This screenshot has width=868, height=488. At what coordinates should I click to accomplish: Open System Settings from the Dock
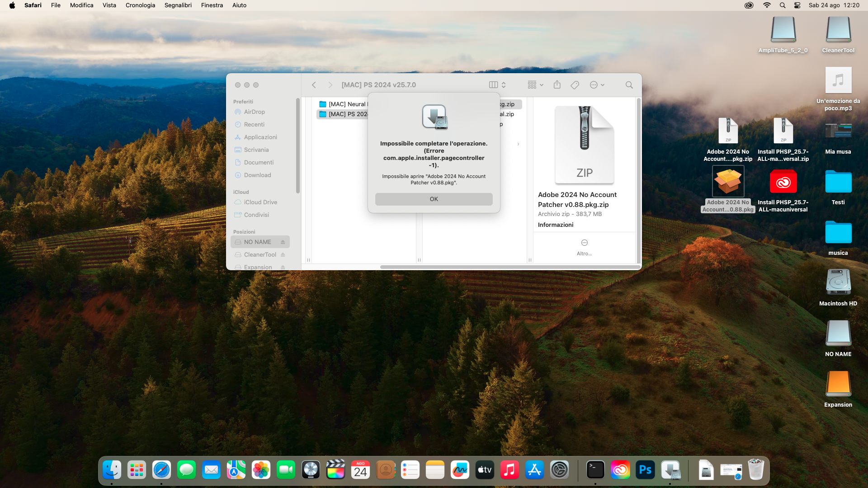pos(559,470)
